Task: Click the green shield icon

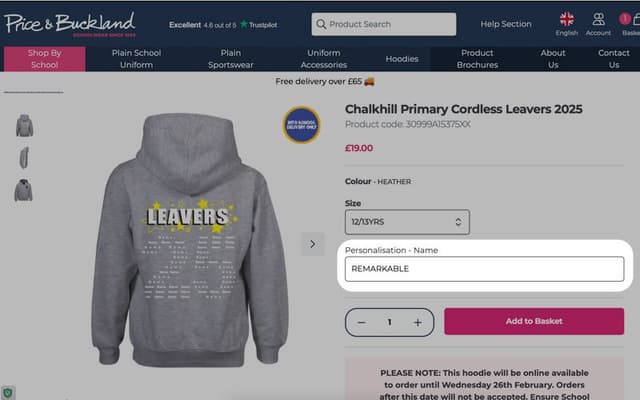Action: [x=8, y=393]
